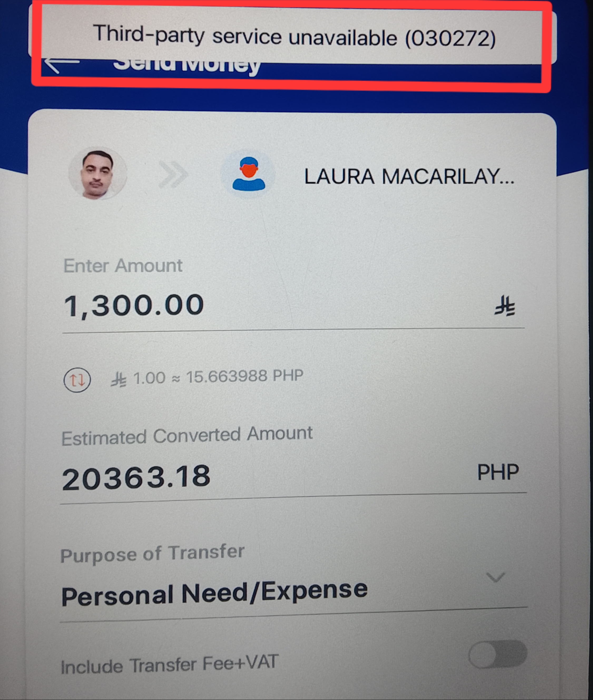Tap the double chevron transfer arrow
The image size is (593, 700).
(x=173, y=174)
